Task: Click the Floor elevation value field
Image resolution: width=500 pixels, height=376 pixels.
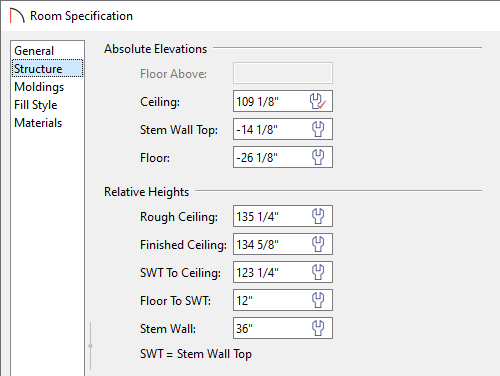Action: point(283,157)
